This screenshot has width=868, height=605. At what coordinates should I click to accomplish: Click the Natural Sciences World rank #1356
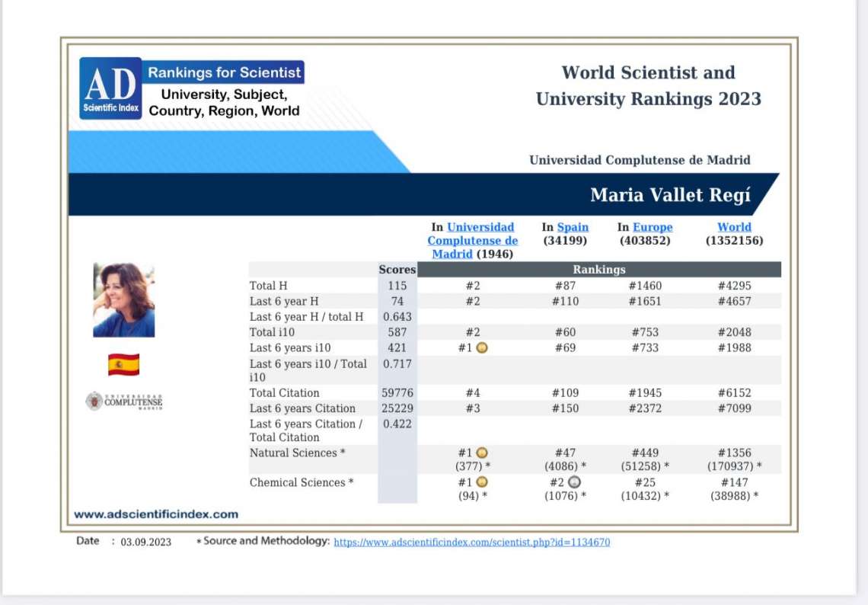pyautogui.click(x=734, y=453)
